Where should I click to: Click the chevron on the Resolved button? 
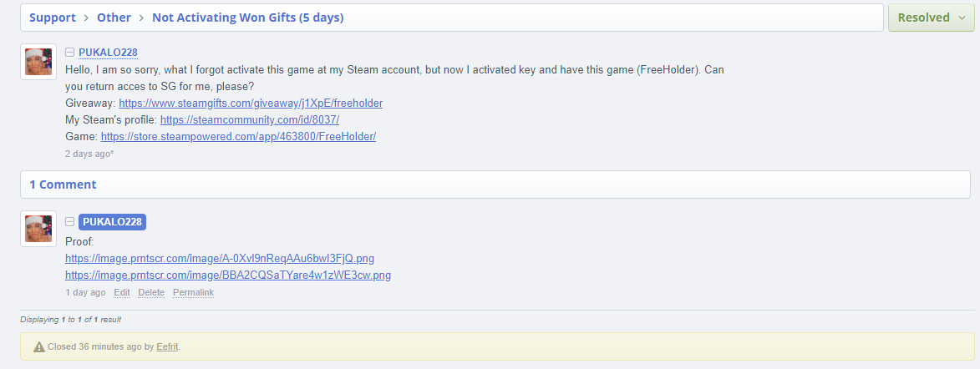point(962,18)
